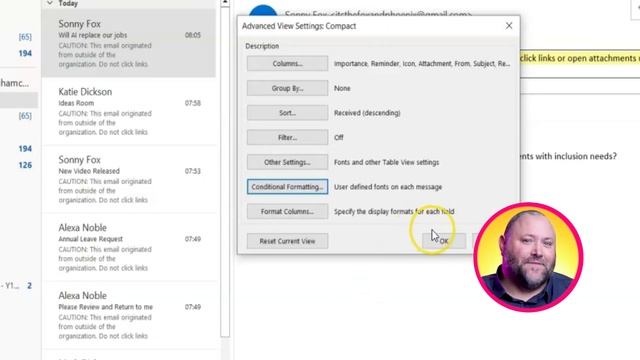
Task: Open the Sort... dialog button
Action: (287, 113)
